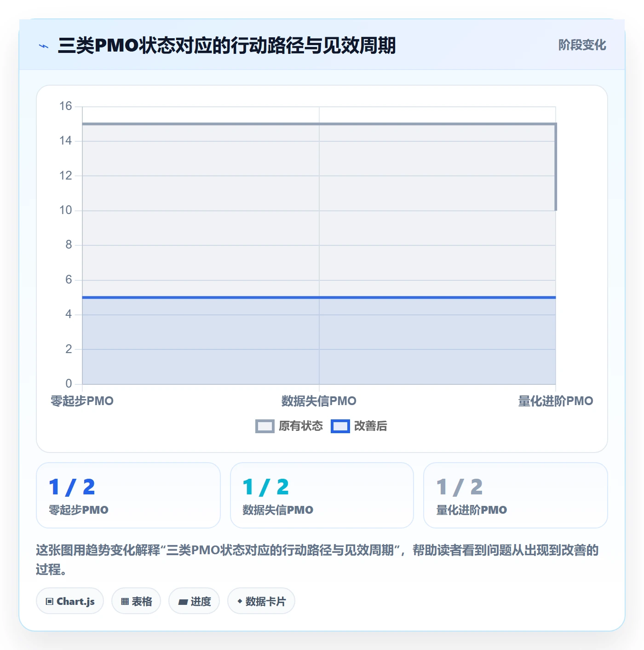Click the blue 改善后 line in chart
Screen dimensions: 644x650
point(319,297)
